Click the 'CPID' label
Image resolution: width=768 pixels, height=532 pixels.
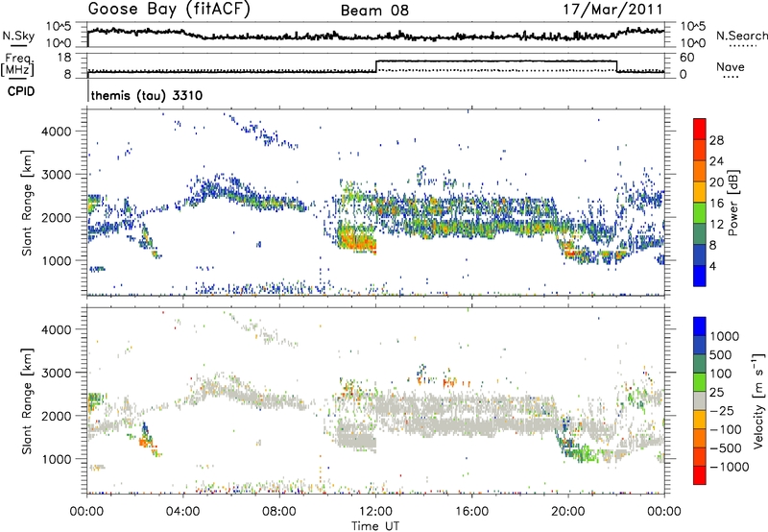click(21, 91)
